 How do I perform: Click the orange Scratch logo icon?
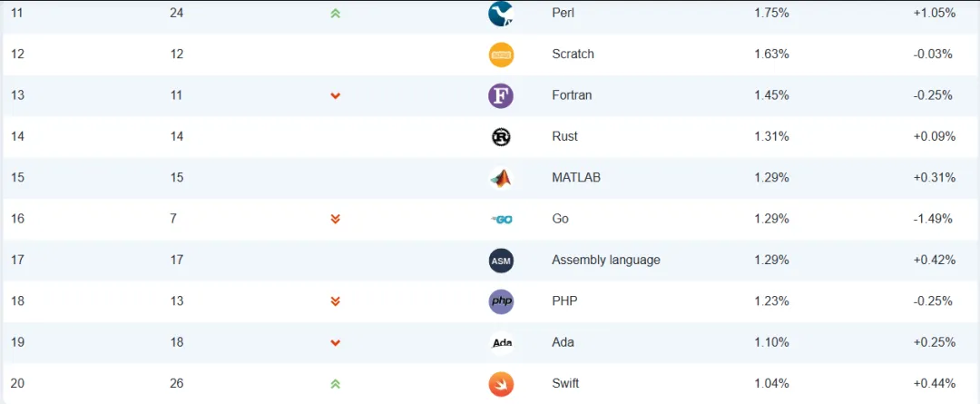[x=501, y=54]
